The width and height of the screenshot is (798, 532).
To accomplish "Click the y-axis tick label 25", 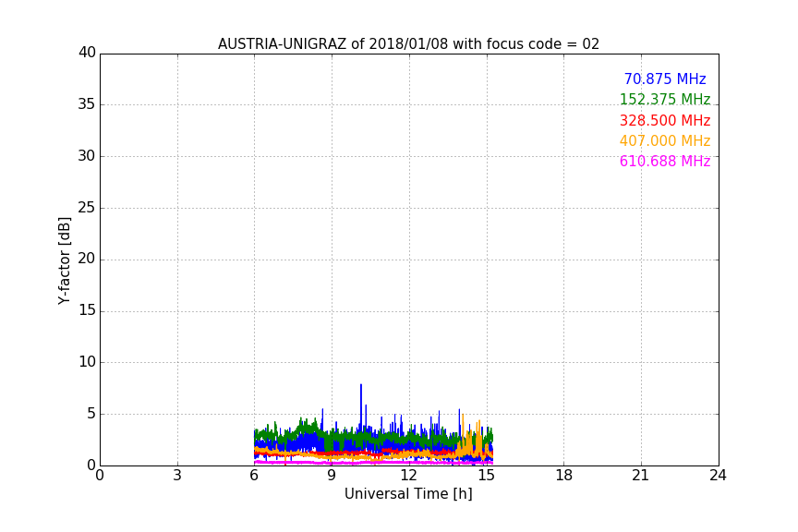I will 87,207.
